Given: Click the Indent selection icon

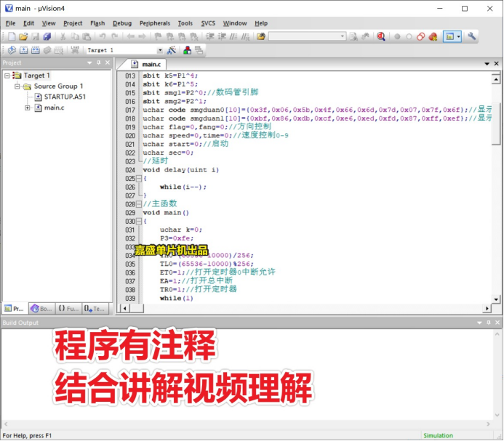Looking at the screenshot, I should tap(210, 36).
